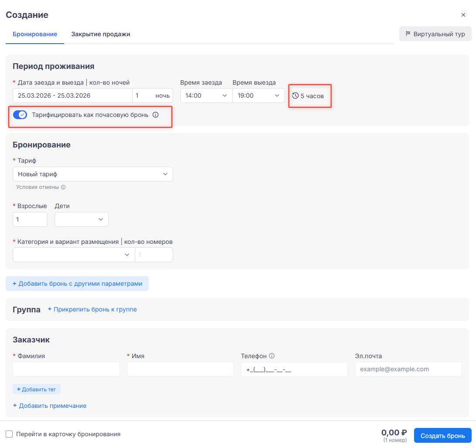
Task: Click info icon beside Условия отмены
Action: [x=63, y=187]
